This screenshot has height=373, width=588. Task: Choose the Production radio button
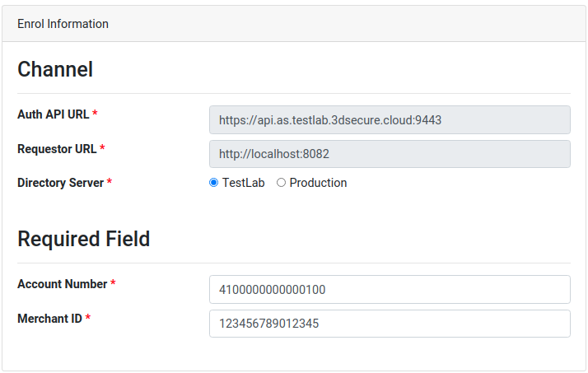point(282,183)
